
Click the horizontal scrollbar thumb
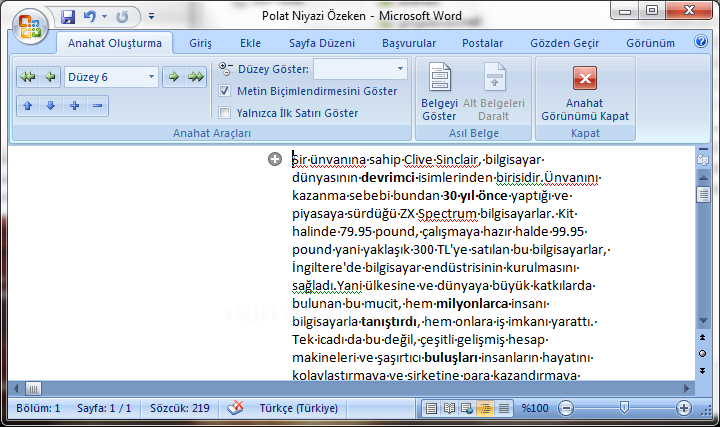pyautogui.click(x=33, y=388)
